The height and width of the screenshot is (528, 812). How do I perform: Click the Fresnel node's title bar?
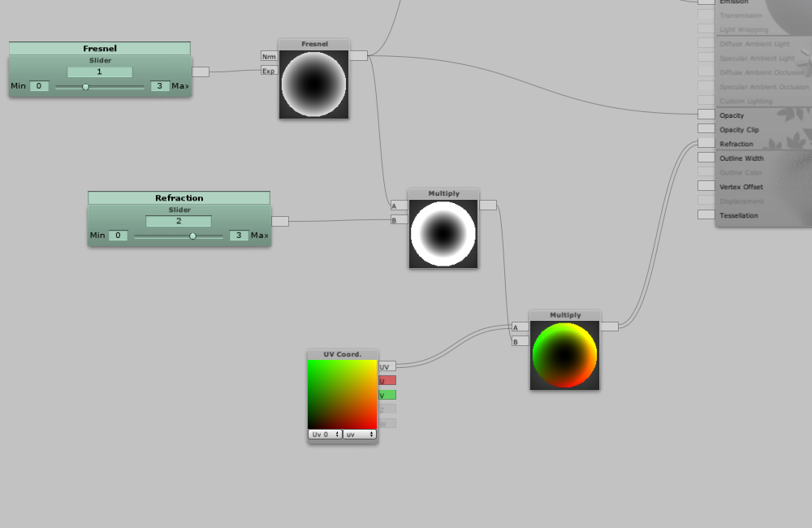(x=313, y=44)
